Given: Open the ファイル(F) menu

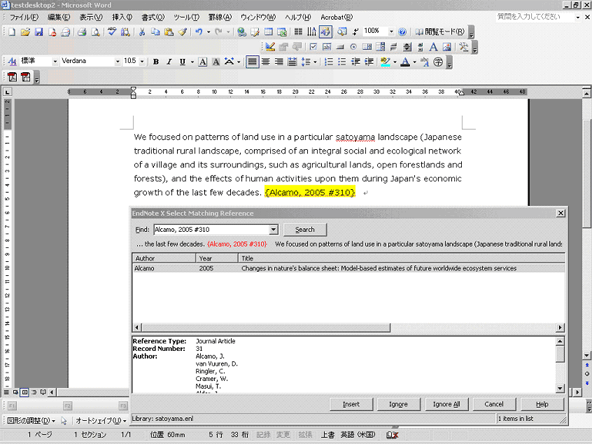Looking at the screenshot, I should tap(24, 17).
